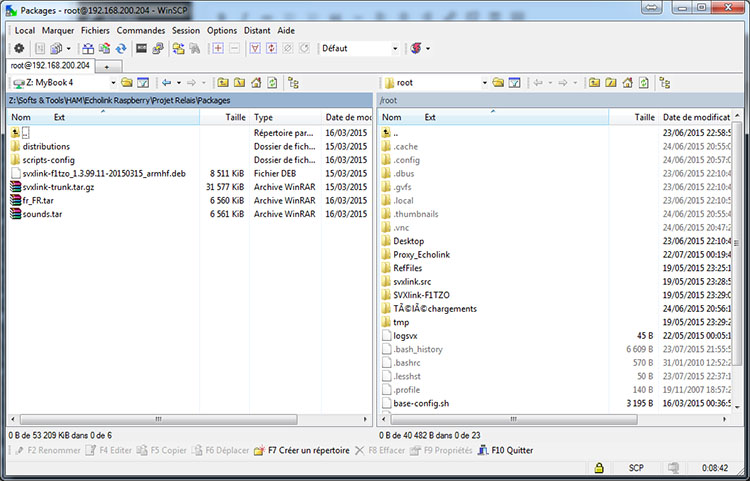
Task: Open the Session menu
Action: (x=186, y=31)
